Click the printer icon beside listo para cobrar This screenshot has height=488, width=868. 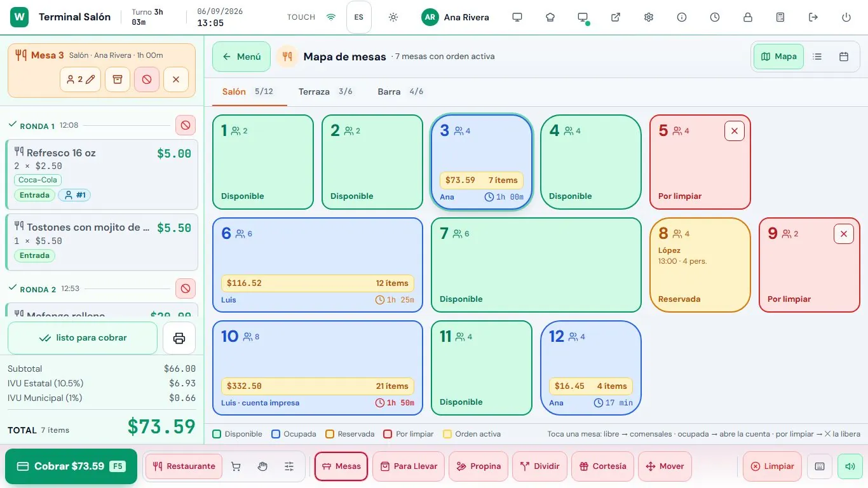(x=179, y=338)
